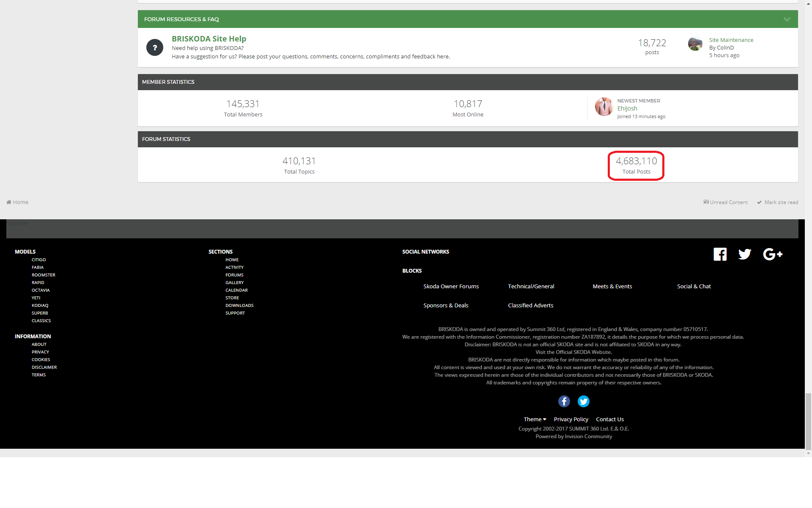Open the Unread Content link

pos(725,202)
